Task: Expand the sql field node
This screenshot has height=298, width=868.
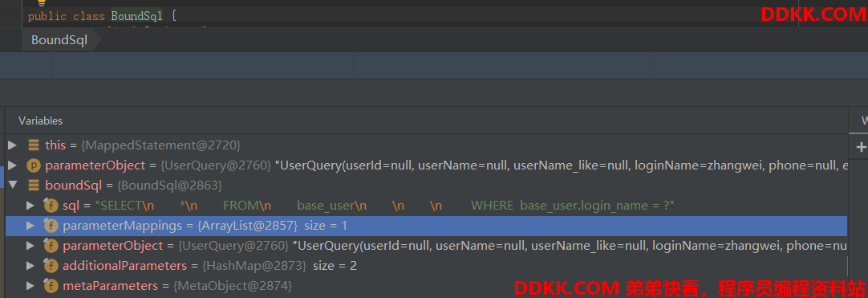Action: pyautogui.click(x=30, y=206)
